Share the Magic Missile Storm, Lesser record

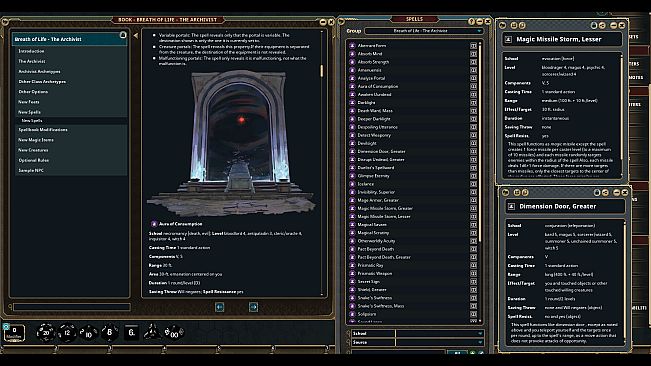602,25
